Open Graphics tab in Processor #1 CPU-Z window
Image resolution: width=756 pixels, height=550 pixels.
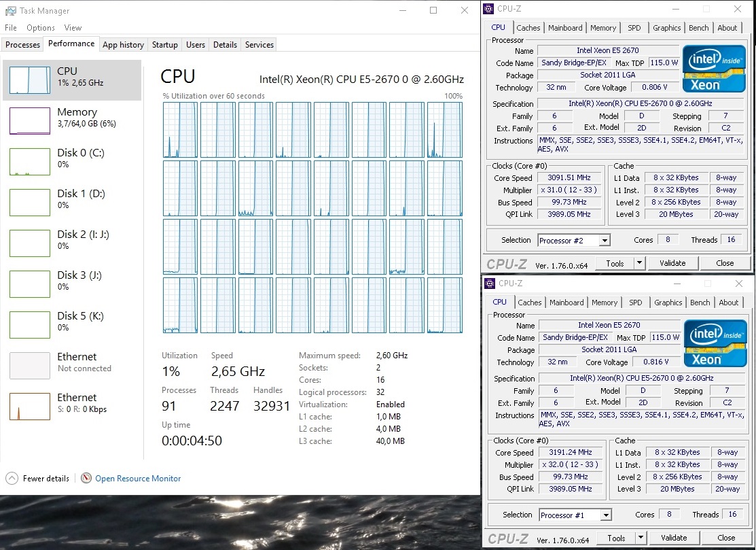(x=668, y=303)
